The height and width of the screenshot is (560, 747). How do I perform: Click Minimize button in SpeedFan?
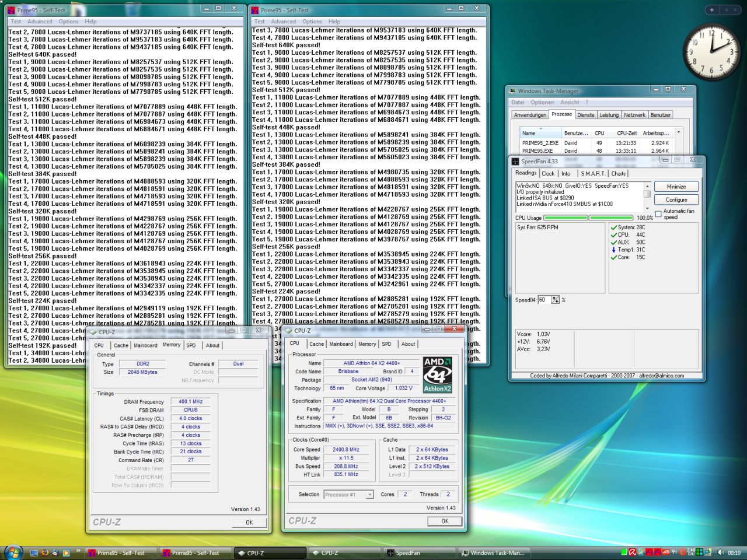click(676, 187)
